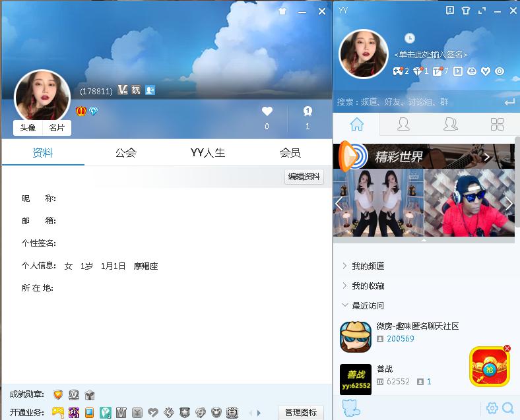Screen dimensions: 520x420
Task: Click the orange shield achievement medal
Action: tap(58, 394)
